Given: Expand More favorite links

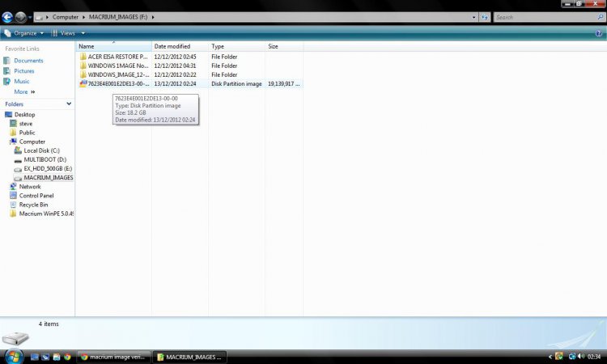Looking at the screenshot, I should [x=24, y=92].
